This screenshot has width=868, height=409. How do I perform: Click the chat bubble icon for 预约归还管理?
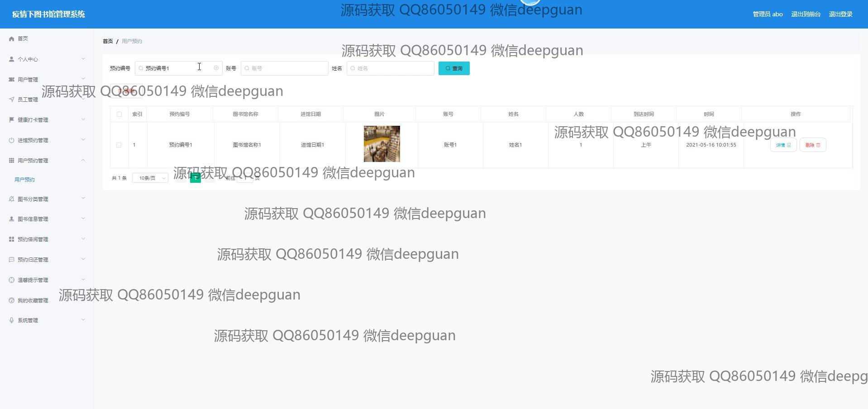pyautogui.click(x=11, y=260)
